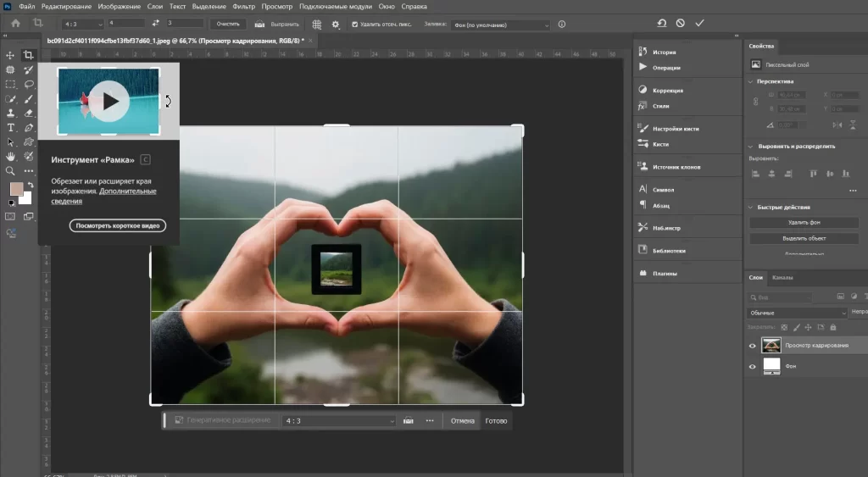Image resolution: width=868 pixels, height=477 pixels.
Task: Toggle visibility of the 'Фон' layer
Action: 752,366
